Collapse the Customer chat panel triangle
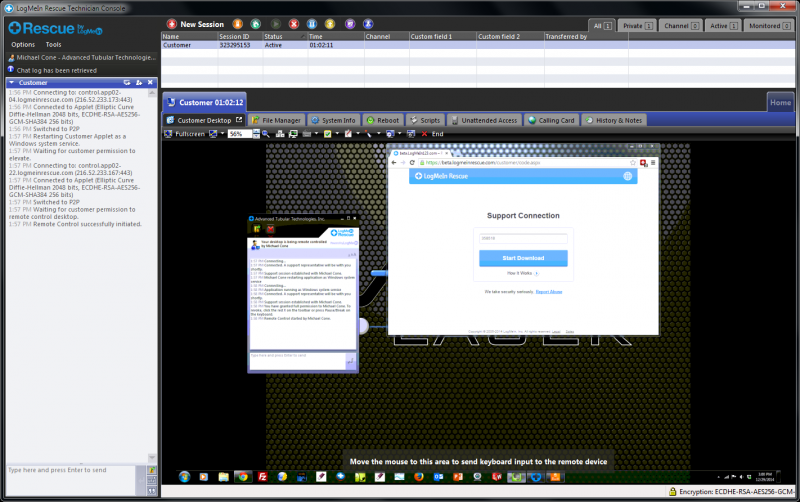This screenshot has width=800, height=502. pyautogui.click(x=12, y=82)
